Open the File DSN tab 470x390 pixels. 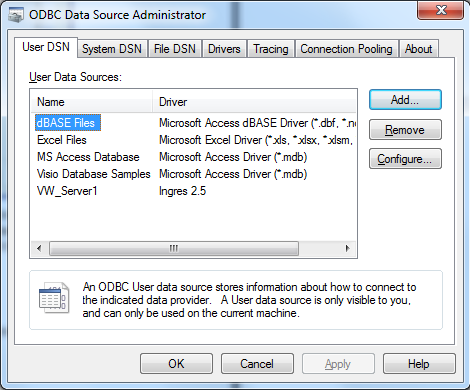tap(175, 49)
